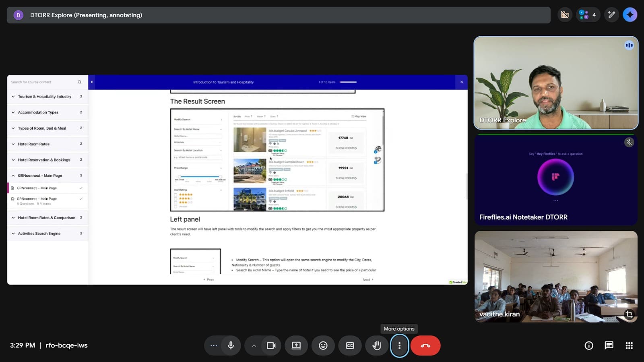Click the Next link below the lesson
The height and width of the screenshot is (362, 644).
tap(367, 279)
